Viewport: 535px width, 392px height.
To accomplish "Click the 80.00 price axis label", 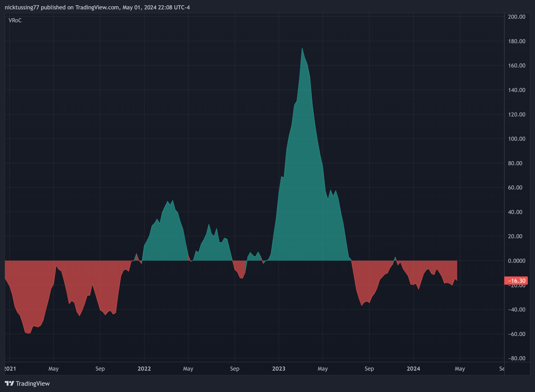I will tap(515, 163).
